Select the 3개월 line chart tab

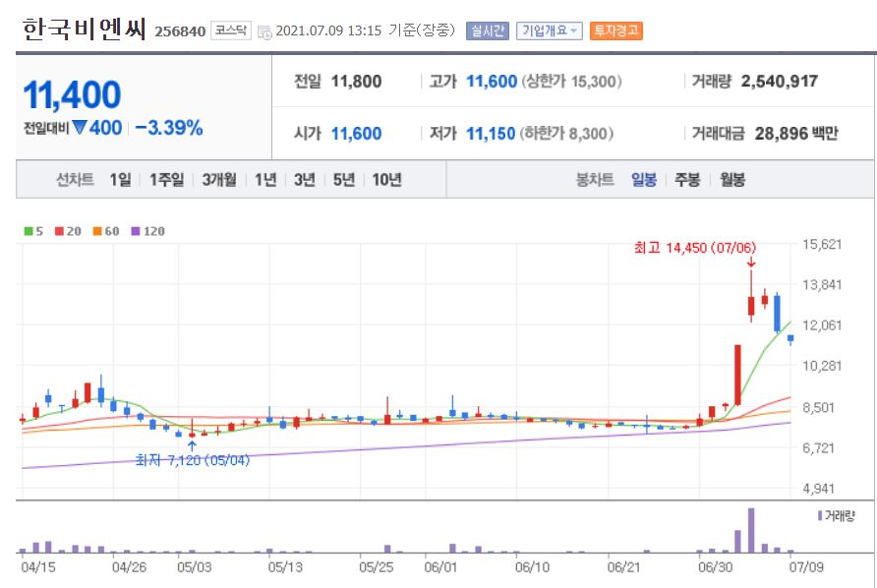[x=218, y=180]
